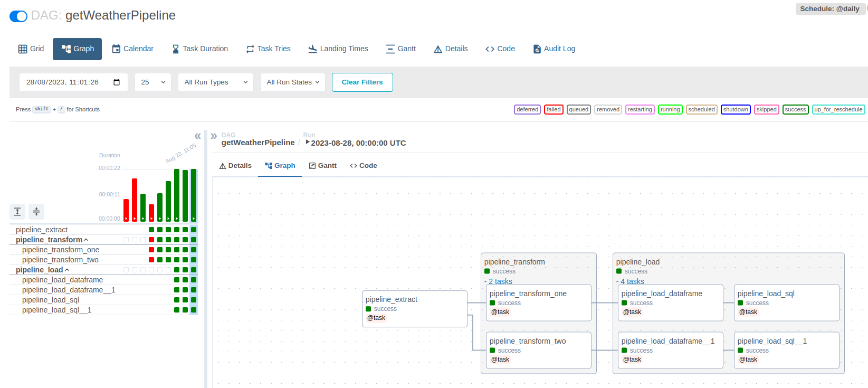This screenshot has height=388, width=868.
Task: Open the run count dropdown showing 25
Action: coord(152,82)
